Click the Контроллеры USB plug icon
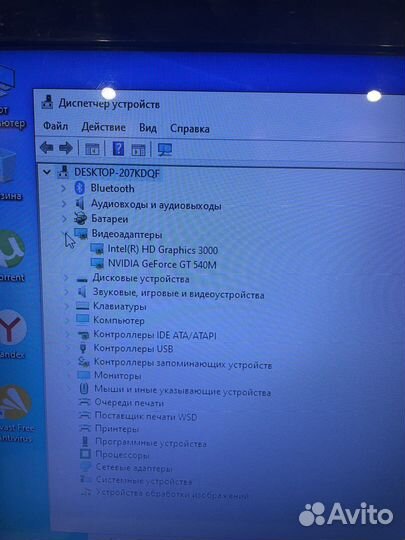Viewport: 405px width, 540px height. tap(83, 348)
